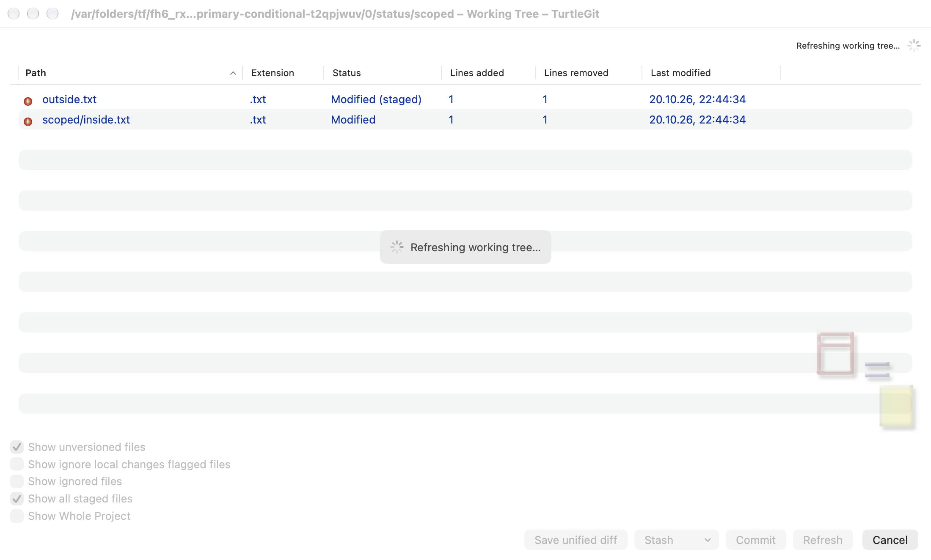
Task: Toggle Show unversioned files checkbox
Action: pos(17,447)
